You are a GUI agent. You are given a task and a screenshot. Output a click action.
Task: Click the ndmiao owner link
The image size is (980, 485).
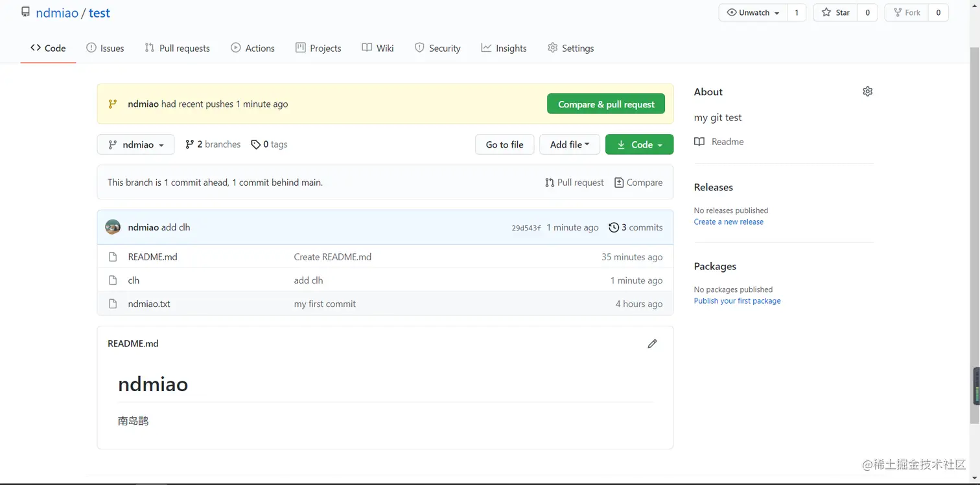(x=57, y=13)
